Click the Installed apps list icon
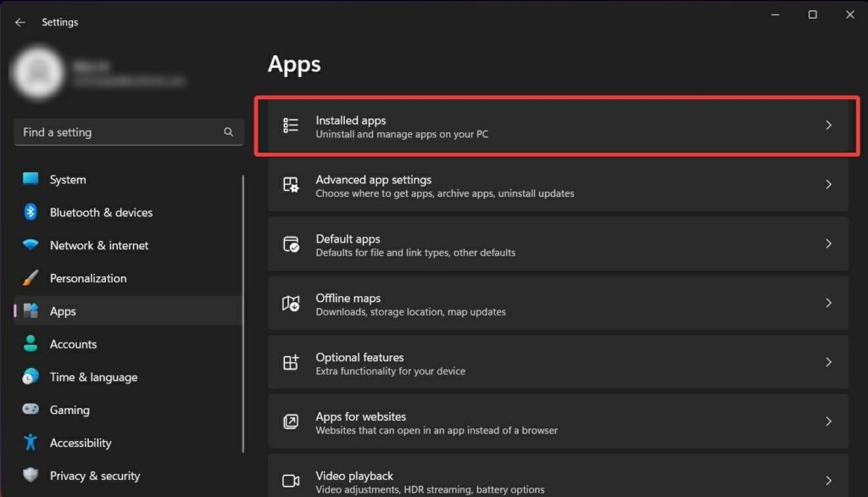Screen dimensions: 868x497 click(291, 126)
